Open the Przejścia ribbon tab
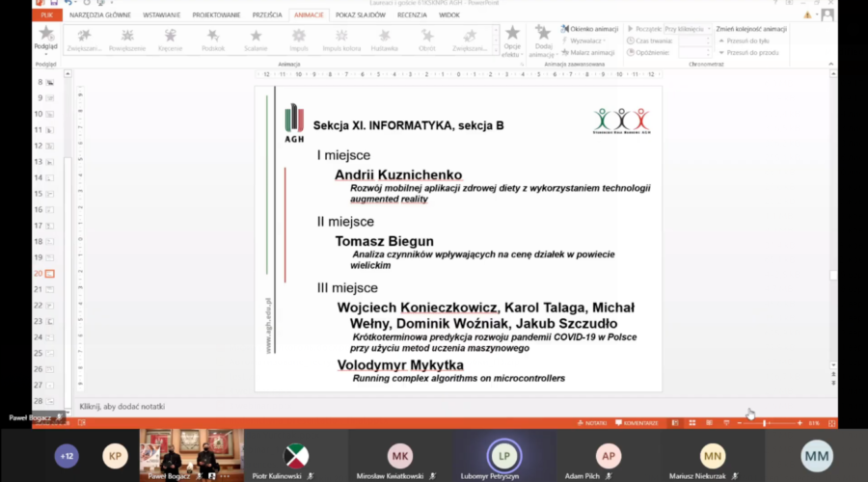The image size is (868, 482). coord(267,15)
